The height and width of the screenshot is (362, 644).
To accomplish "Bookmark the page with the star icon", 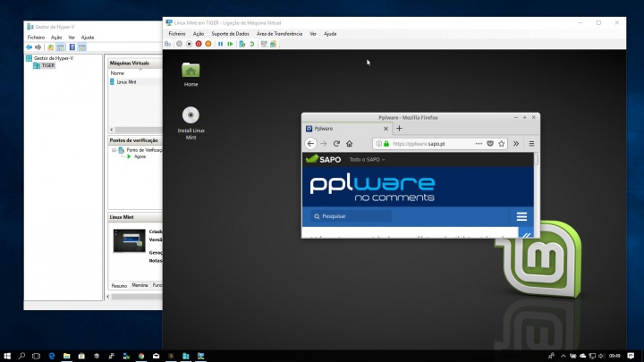I will pyautogui.click(x=501, y=143).
